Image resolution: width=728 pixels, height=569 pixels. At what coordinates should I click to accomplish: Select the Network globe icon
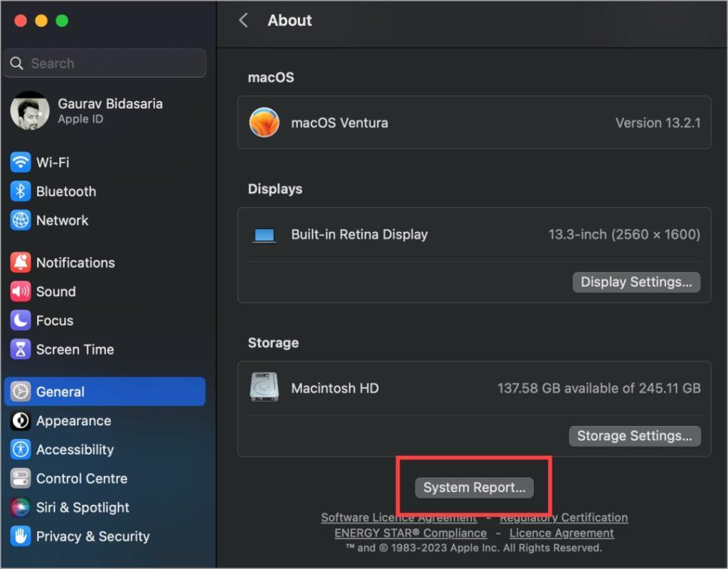coord(21,220)
